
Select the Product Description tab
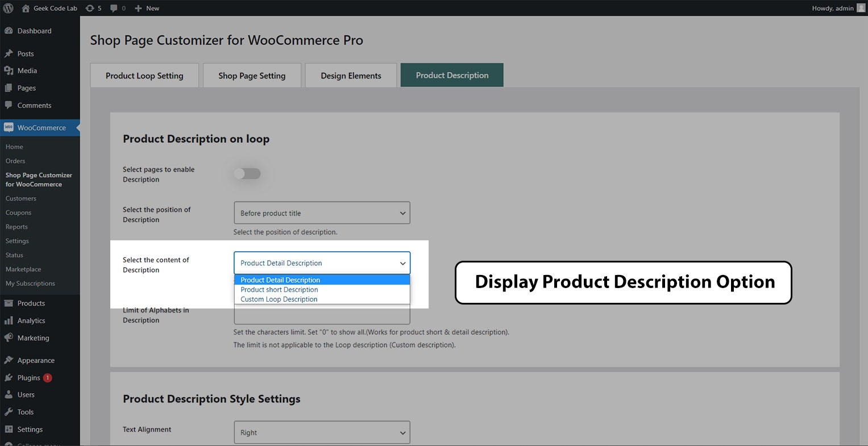(452, 75)
